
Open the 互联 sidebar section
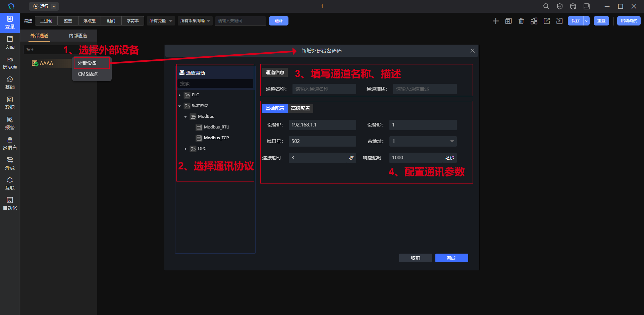click(10, 183)
